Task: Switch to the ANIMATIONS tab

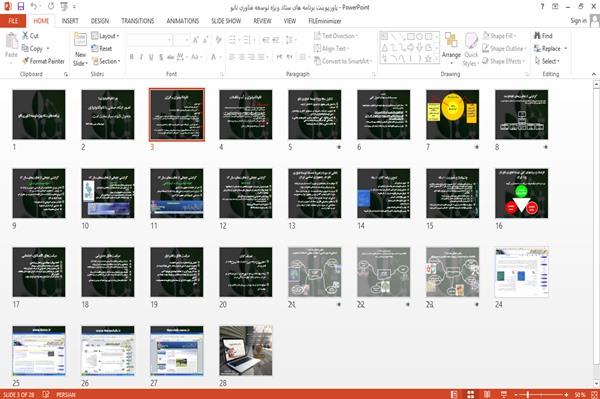Action: [x=183, y=21]
